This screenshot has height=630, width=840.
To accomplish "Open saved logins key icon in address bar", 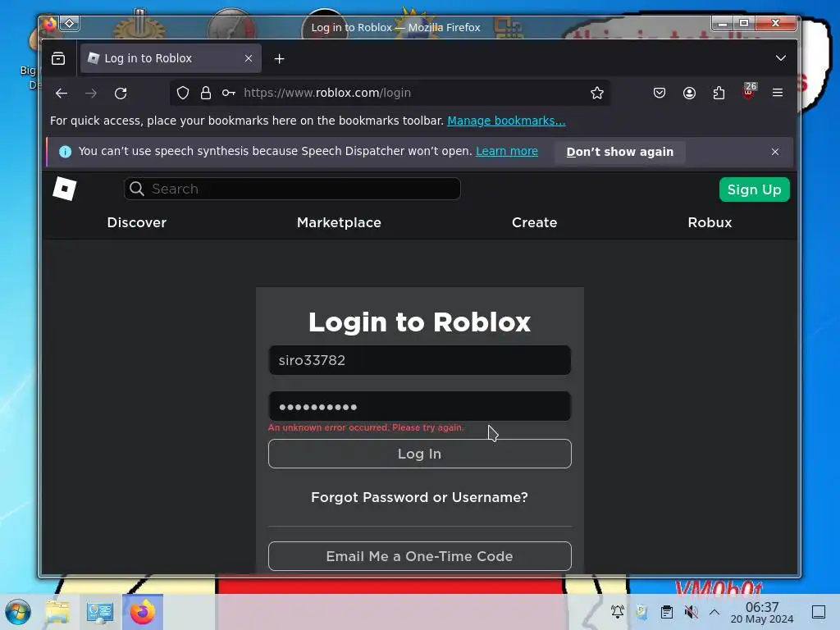I will click(229, 94).
